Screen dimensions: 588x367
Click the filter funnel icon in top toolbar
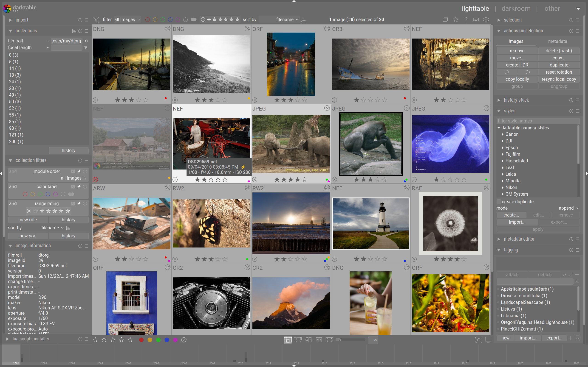(x=96, y=19)
